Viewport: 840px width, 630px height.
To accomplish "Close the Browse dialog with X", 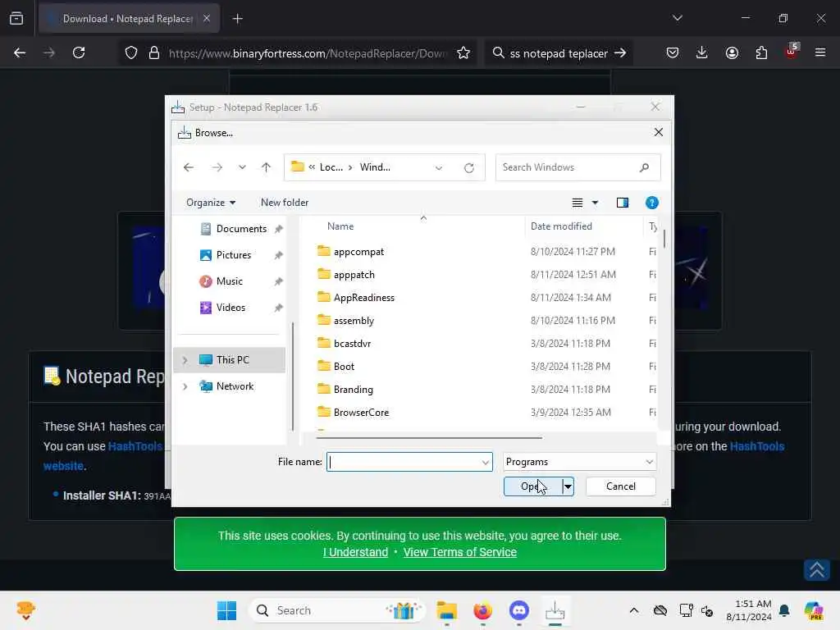I will (x=659, y=132).
